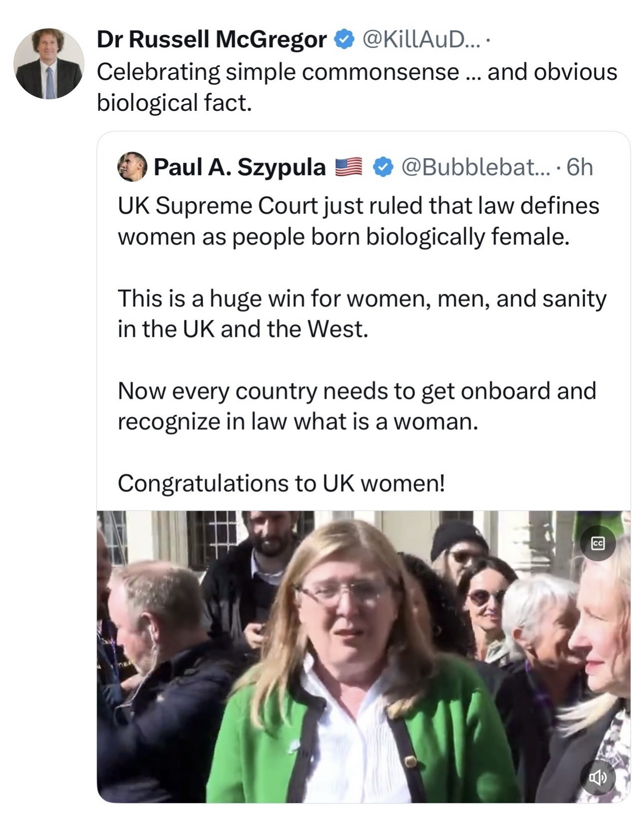Viewport: 644px width, 826px height.
Task: Toggle closed captions on the video
Action: coord(598,543)
